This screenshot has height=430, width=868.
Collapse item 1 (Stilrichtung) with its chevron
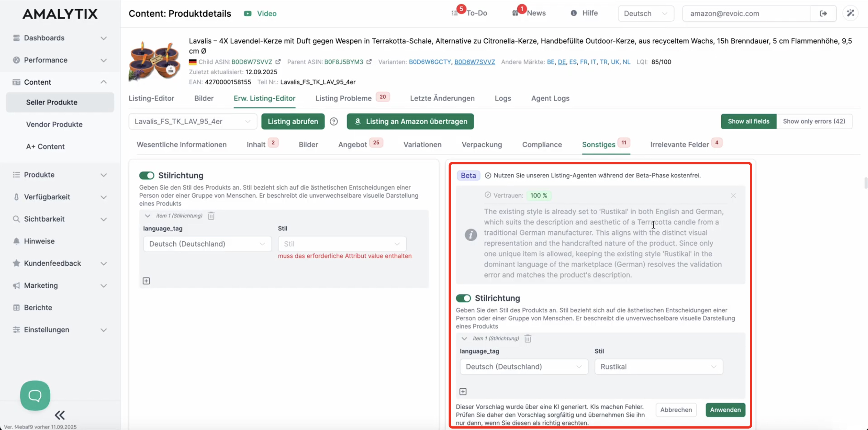tap(148, 216)
